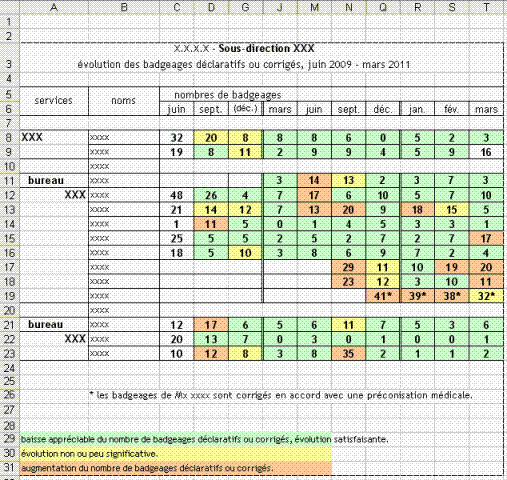Click yellow cell with 11 in row 21
Viewport: 507px width, 480px height.
coord(349,325)
